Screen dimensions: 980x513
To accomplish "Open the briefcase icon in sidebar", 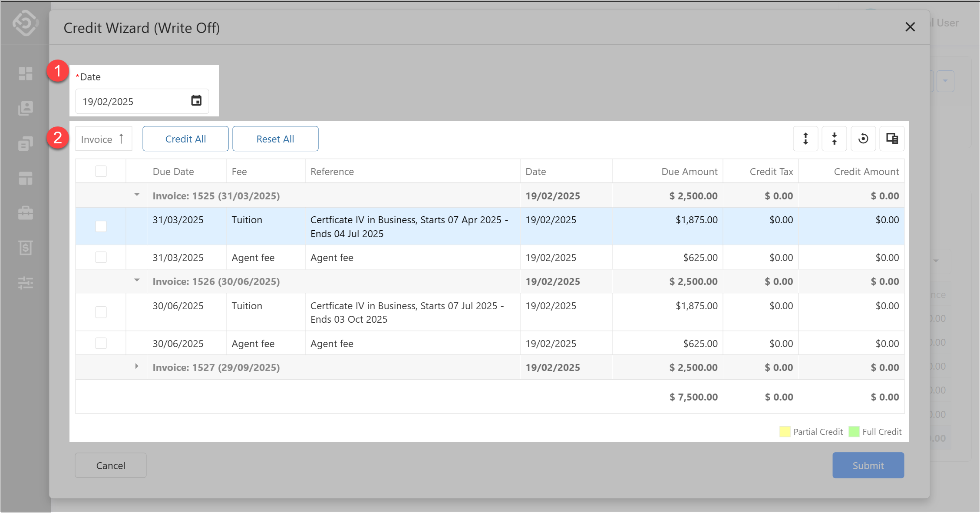I will tap(26, 213).
